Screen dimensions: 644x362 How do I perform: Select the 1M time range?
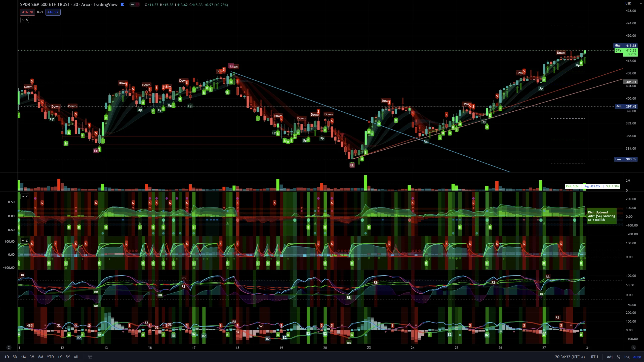pyautogui.click(x=23, y=357)
